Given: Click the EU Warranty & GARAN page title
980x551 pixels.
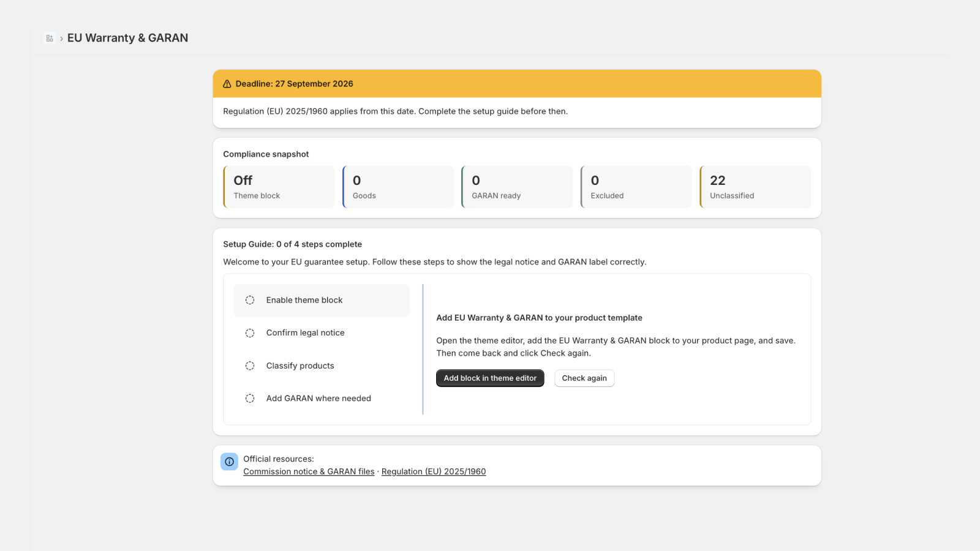Looking at the screenshot, I should pos(127,38).
